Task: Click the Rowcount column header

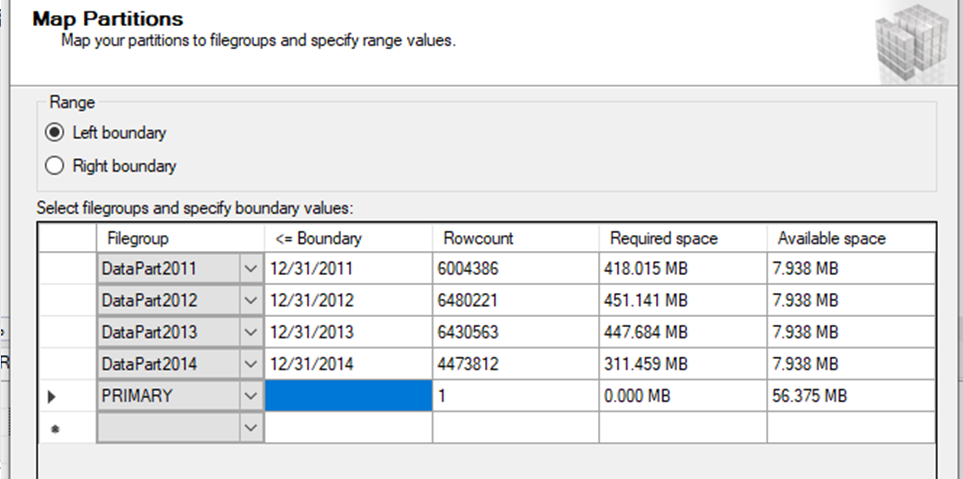Action: click(515, 239)
